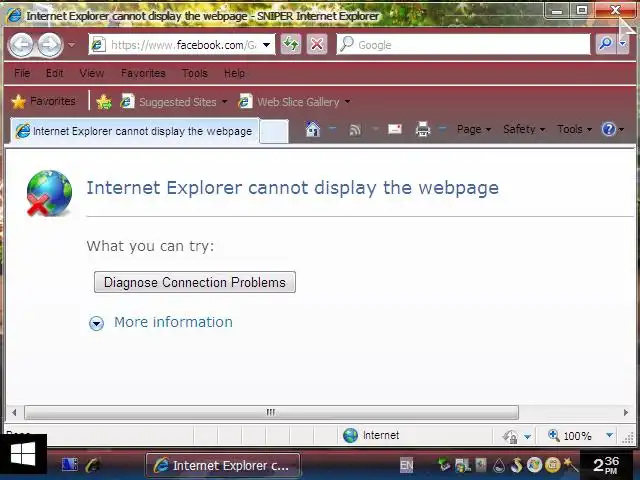
Task: Click the IE logo in title bar
Action: pos(14,15)
